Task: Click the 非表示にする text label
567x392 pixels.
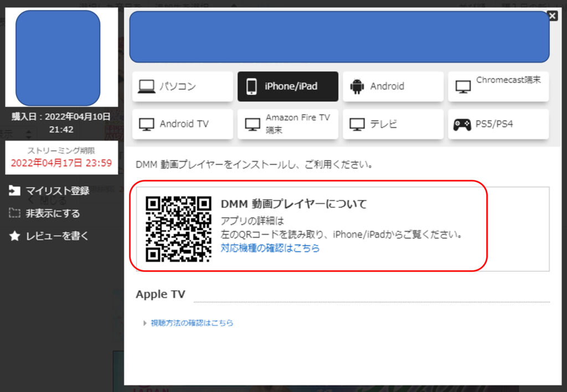Action: point(53,214)
